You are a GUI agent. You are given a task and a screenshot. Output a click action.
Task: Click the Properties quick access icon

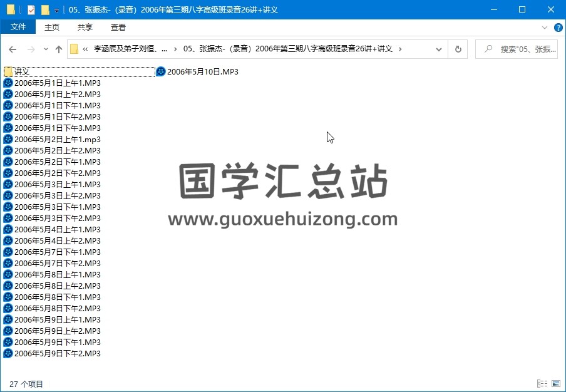point(31,10)
